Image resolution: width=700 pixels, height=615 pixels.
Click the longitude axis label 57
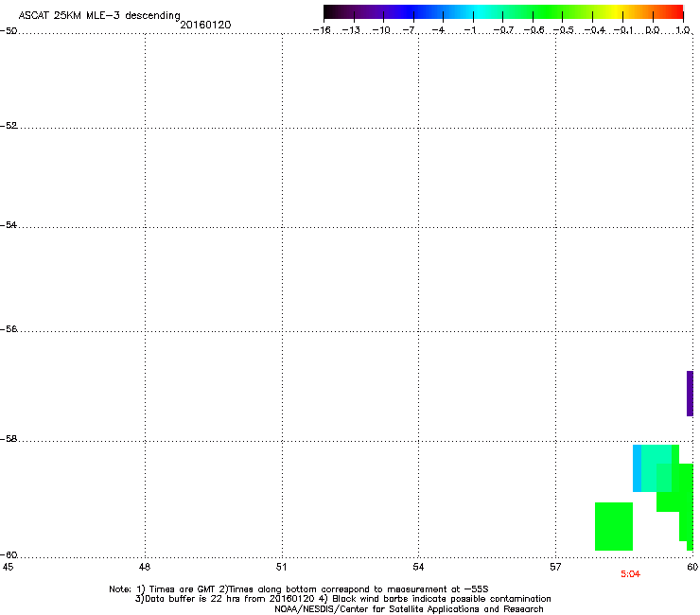click(555, 567)
